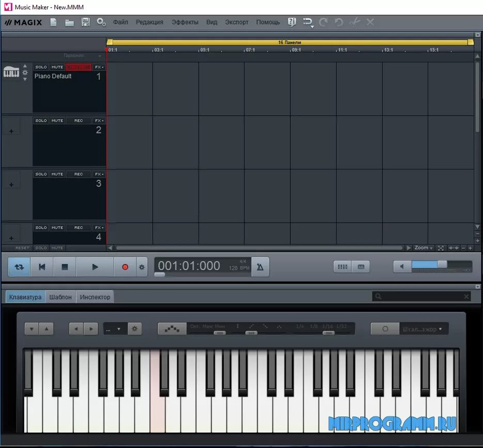Open the Эффекты menu

click(x=185, y=22)
